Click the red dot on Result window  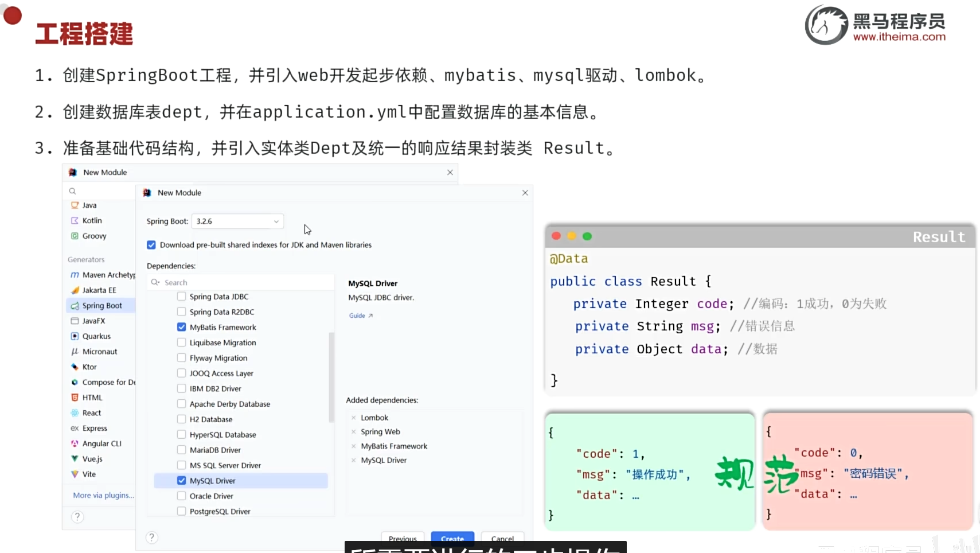click(556, 236)
